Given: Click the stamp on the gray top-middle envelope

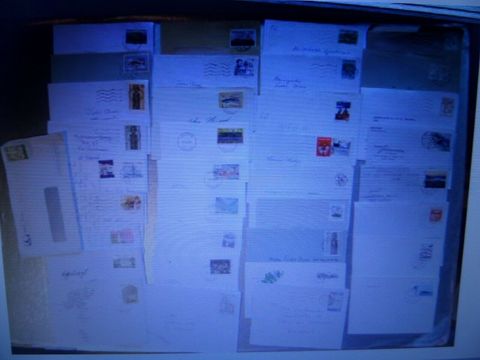Looking at the screenshot, I should 243,38.
